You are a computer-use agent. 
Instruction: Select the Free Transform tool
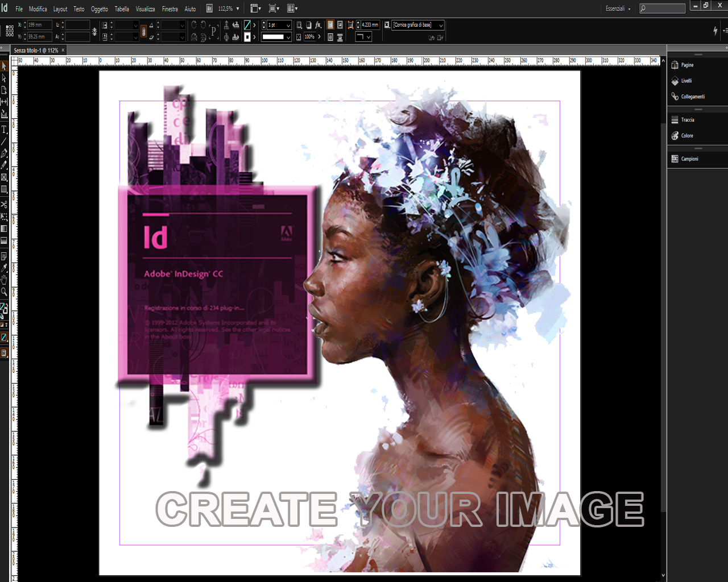[4, 217]
